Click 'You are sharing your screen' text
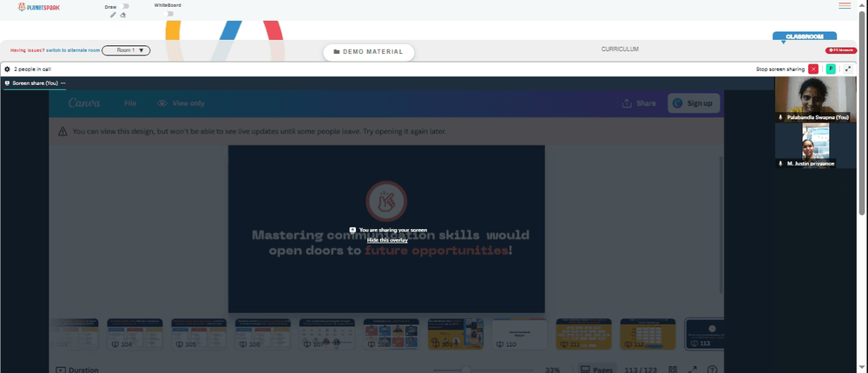Viewport: 868px width, 373px height. pyautogui.click(x=393, y=230)
